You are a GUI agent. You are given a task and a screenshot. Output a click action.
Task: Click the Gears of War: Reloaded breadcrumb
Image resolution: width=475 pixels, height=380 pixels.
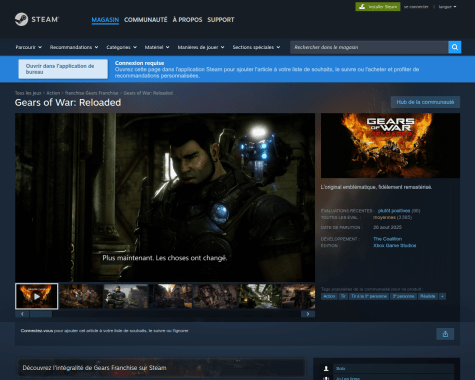pos(148,93)
